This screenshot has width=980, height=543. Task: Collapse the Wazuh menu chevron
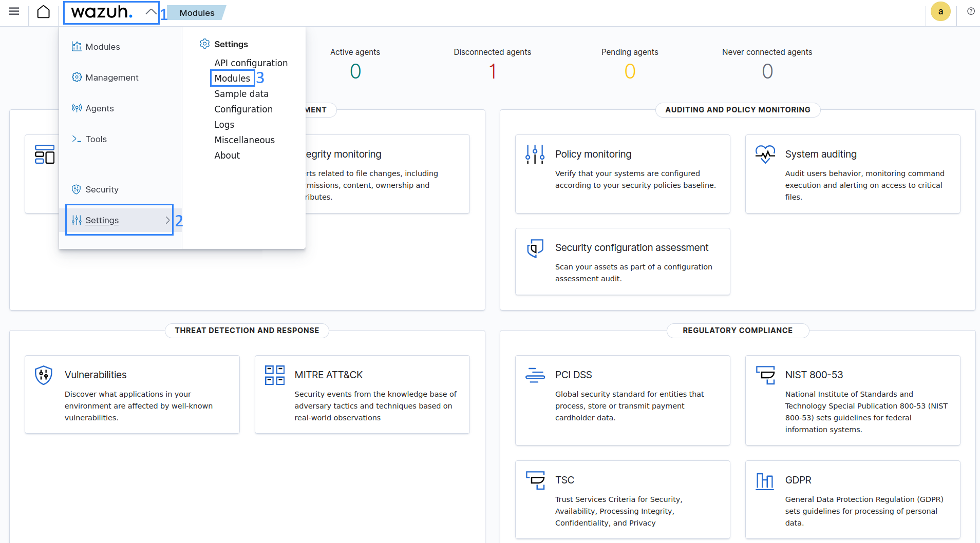(x=150, y=11)
